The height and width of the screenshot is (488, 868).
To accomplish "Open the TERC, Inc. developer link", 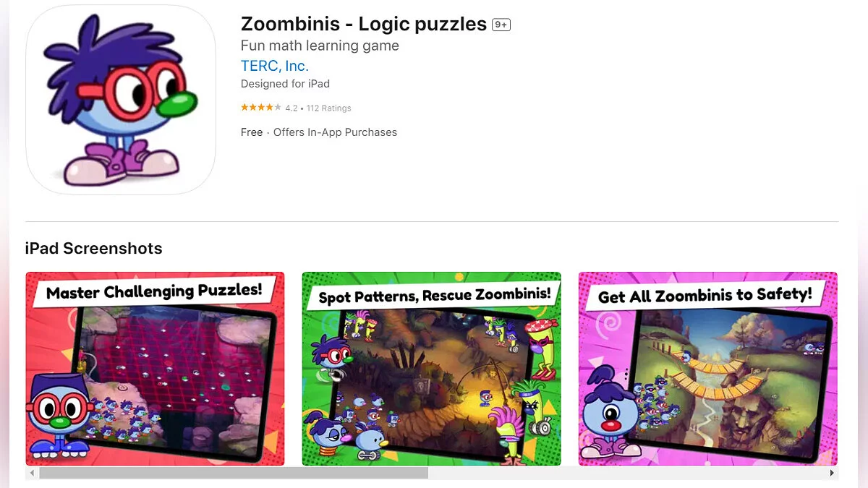I will (275, 66).
